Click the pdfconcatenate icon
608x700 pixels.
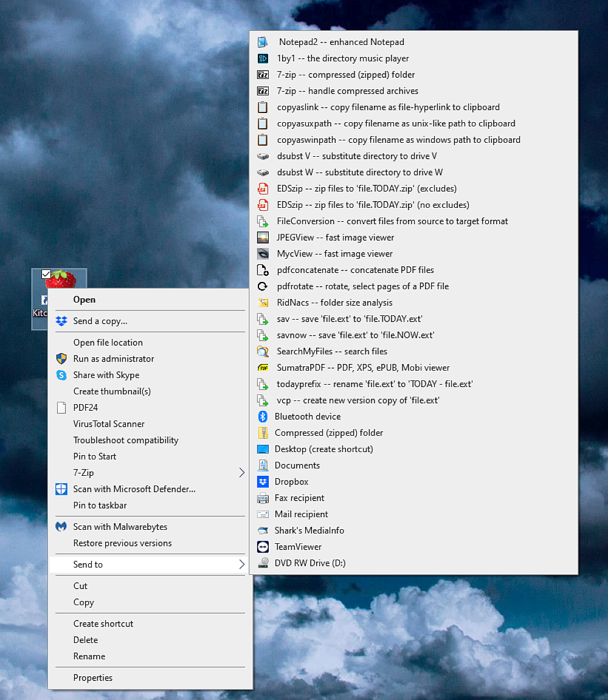click(x=263, y=270)
